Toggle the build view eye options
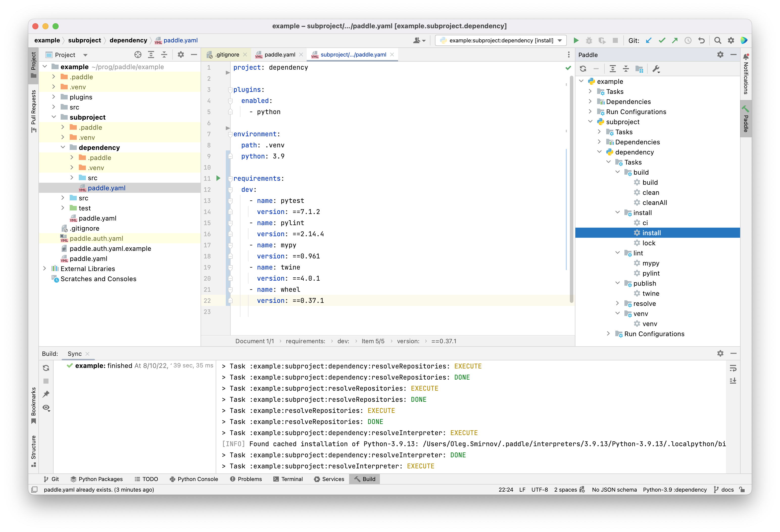This screenshot has height=532, width=780. (46, 408)
